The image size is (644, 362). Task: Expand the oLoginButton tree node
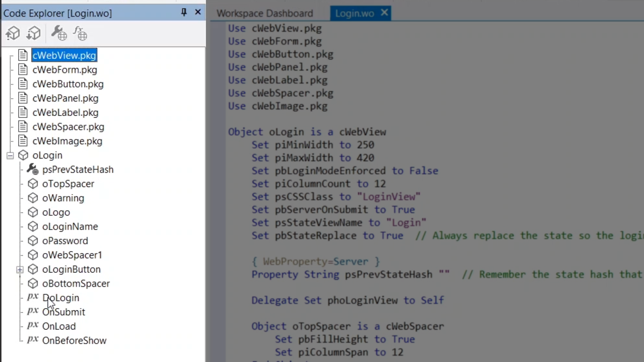coord(20,269)
